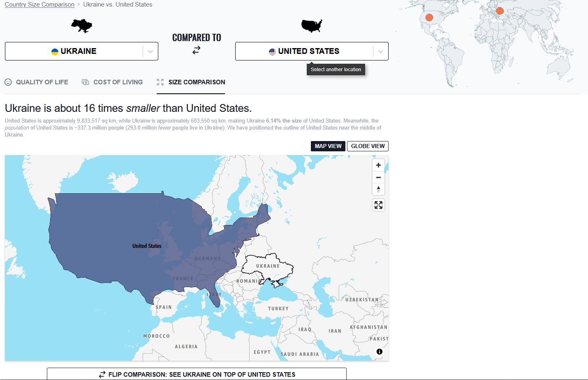Click the Morocco label on the map
The height and width of the screenshot is (380, 588).
157,336
